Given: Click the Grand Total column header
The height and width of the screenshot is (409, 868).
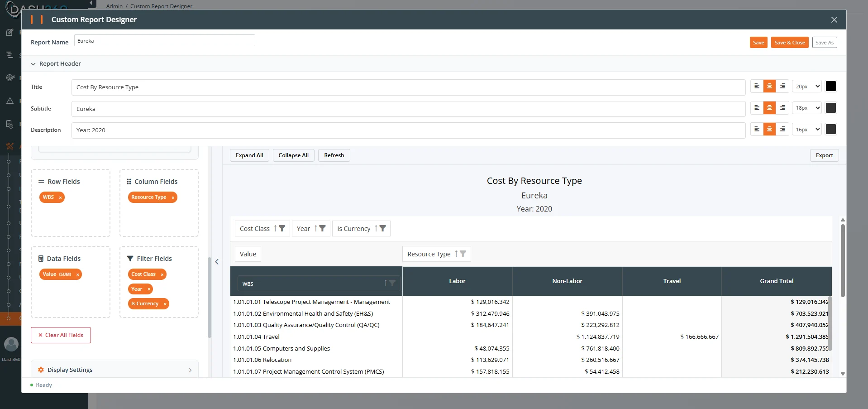Looking at the screenshot, I should 777,281.
